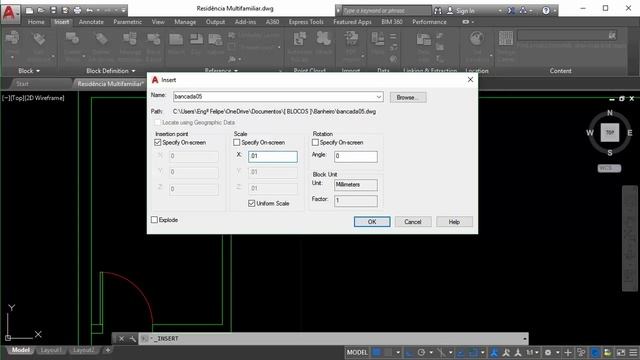Open the Home ribbon tab
The height and width of the screenshot is (360, 640).
pos(36,22)
